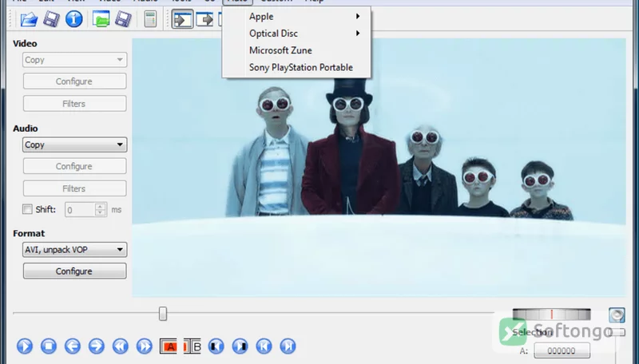Start playback with the Play button

(x=25, y=346)
